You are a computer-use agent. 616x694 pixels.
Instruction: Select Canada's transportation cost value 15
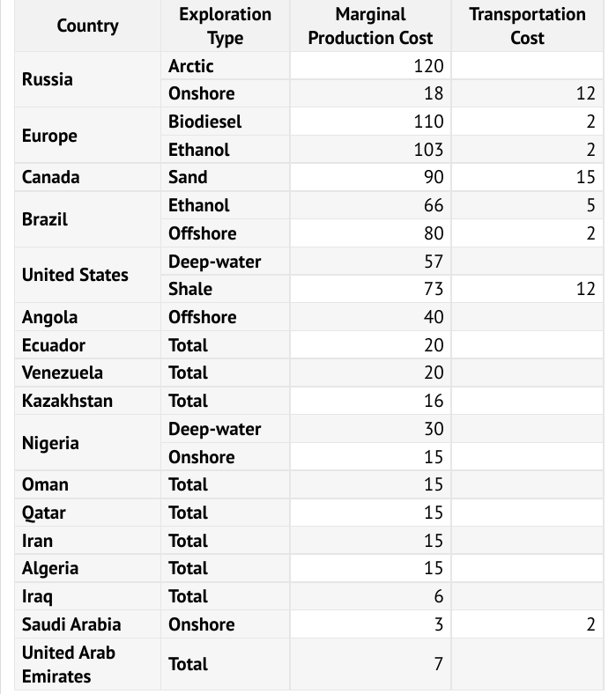(x=585, y=177)
